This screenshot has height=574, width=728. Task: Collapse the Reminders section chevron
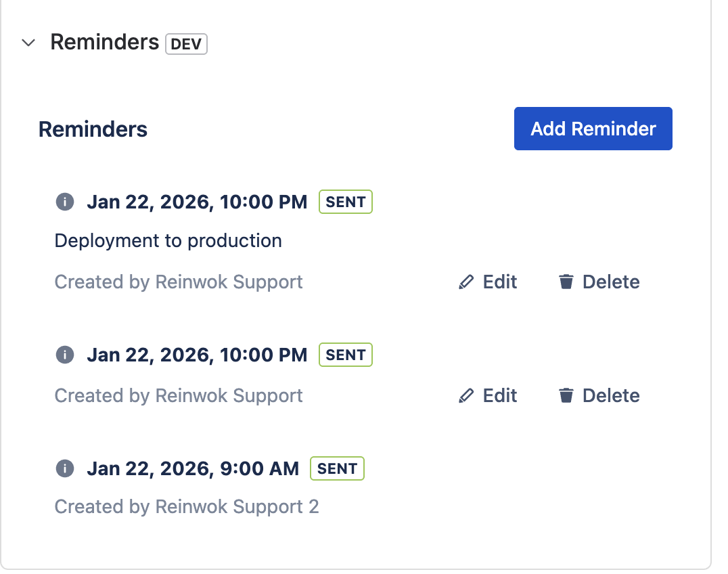[x=28, y=43]
